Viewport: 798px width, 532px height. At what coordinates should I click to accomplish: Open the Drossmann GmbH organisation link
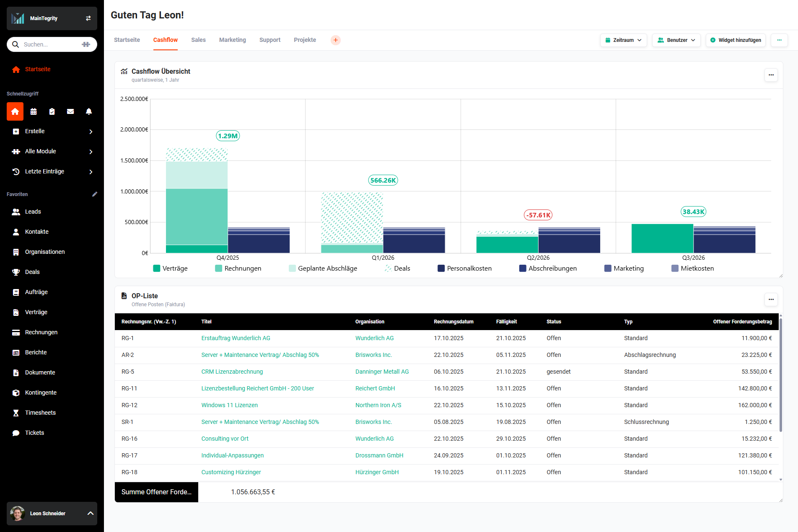tap(379, 455)
